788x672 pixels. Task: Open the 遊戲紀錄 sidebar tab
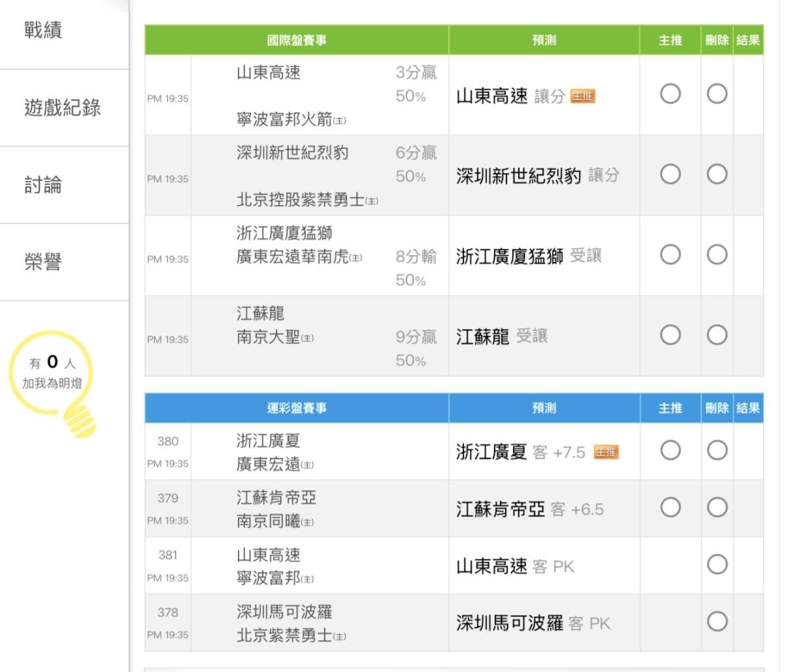(x=63, y=108)
